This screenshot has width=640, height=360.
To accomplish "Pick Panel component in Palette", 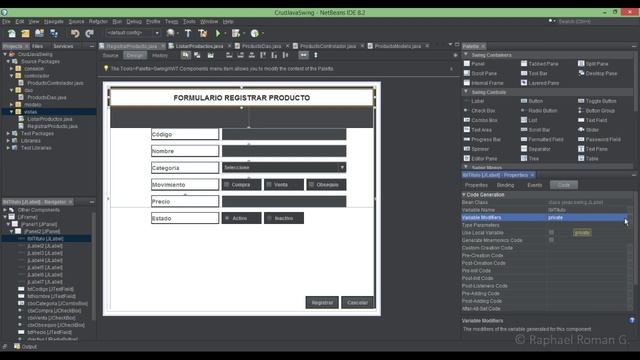I will tap(474, 64).
